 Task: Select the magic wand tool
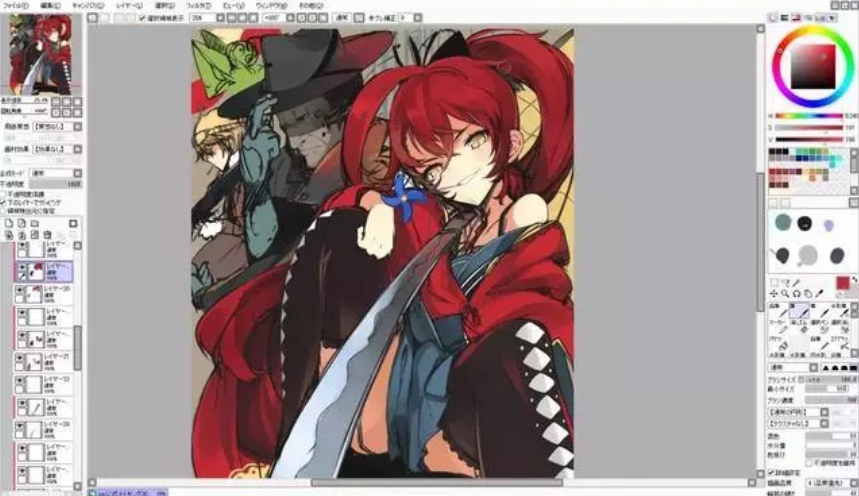pyautogui.click(x=797, y=283)
